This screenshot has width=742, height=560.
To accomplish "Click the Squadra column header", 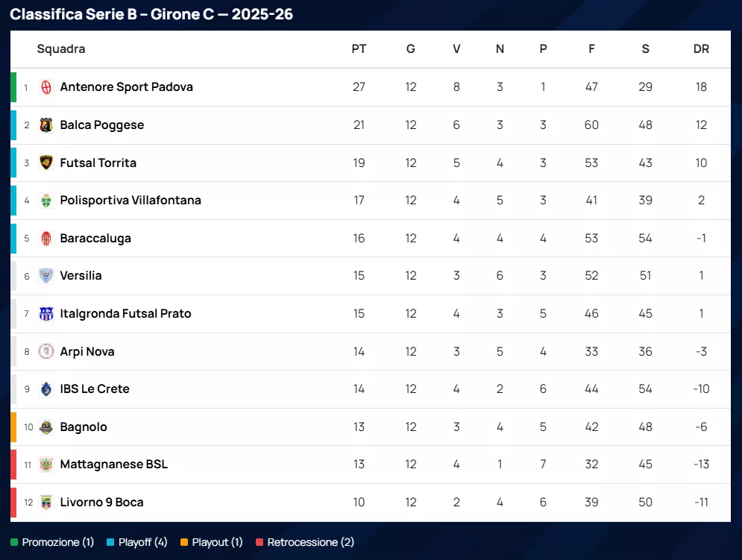I will click(x=61, y=49).
